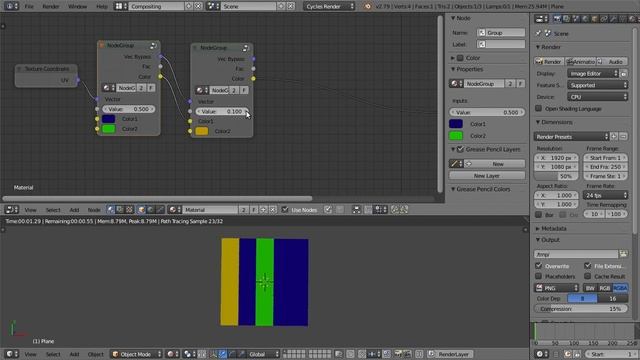The width and height of the screenshot is (640, 360).
Task: Open the Compositing screen layout dropdown
Action: pyautogui.click(x=156, y=7)
